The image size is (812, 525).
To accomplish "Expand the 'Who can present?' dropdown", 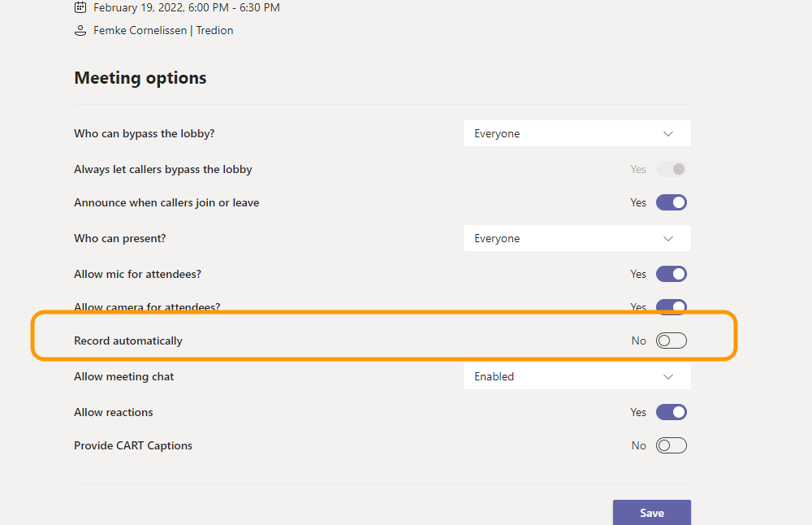I will pyautogui.click(x=577, y=238).
